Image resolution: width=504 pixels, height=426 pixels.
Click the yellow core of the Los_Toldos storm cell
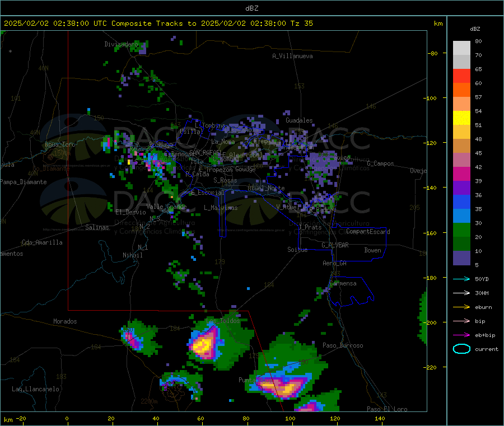202,346
